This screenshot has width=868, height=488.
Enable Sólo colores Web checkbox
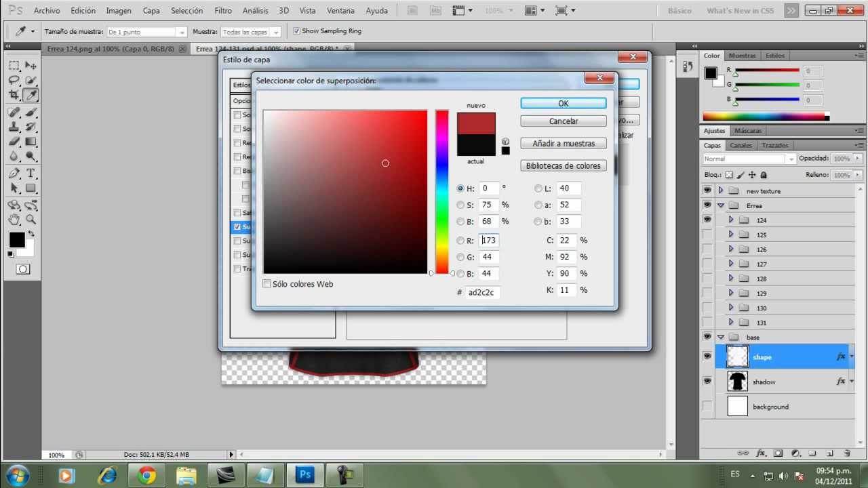(x=267, y=284)
